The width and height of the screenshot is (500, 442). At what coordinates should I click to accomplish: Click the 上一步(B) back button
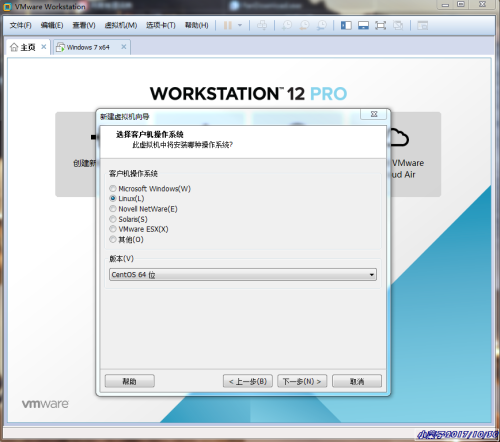(248, 381)
